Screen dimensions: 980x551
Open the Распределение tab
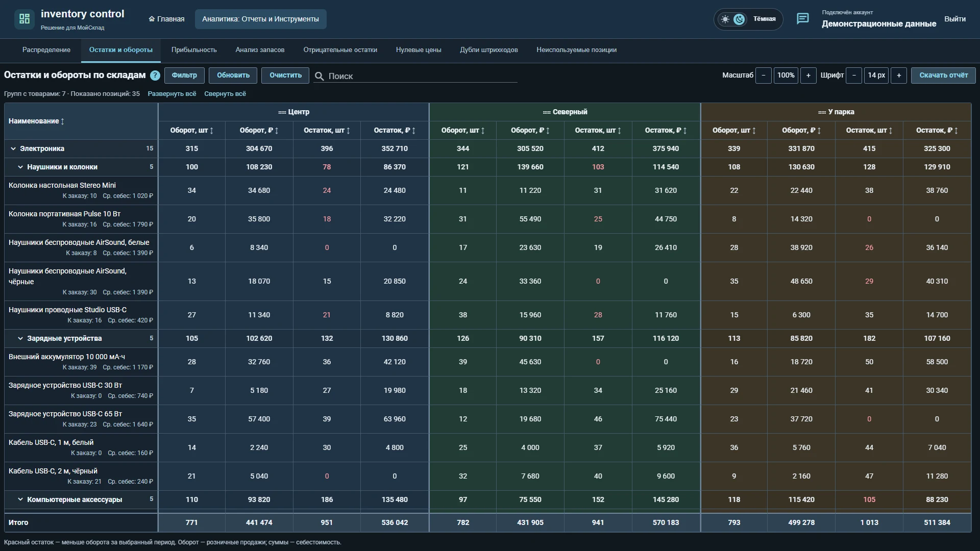coord(46,50)
